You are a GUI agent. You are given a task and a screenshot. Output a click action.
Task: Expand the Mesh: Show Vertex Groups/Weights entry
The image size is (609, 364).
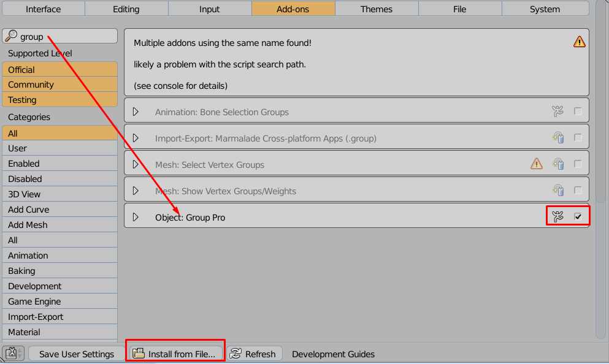[x=136, y=191]
